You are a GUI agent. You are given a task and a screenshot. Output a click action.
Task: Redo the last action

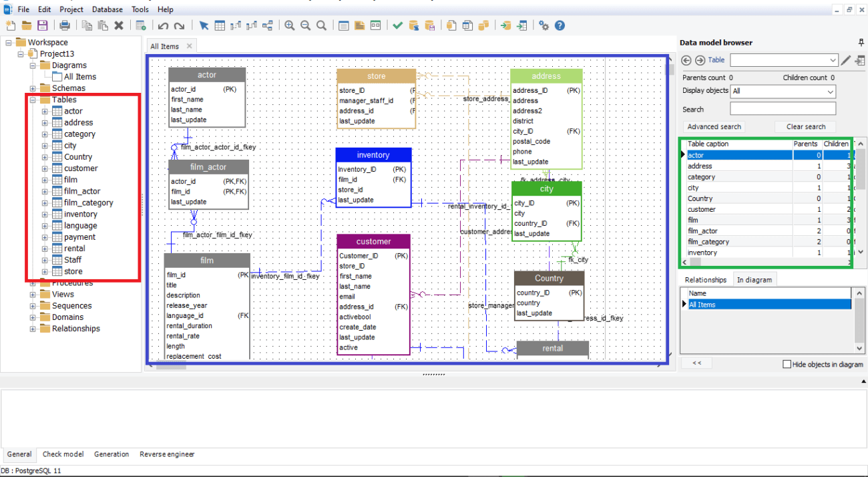click(178, 25)
